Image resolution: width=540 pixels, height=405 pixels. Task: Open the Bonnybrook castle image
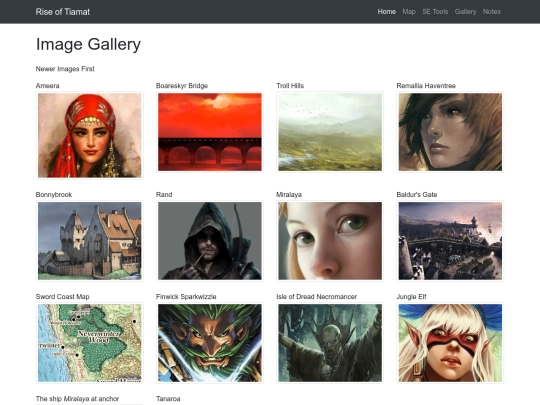(x=90, y=241)
